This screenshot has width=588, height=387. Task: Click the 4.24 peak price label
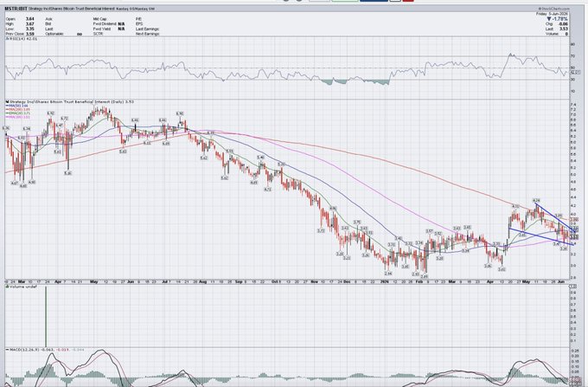[x=536, y=201]
